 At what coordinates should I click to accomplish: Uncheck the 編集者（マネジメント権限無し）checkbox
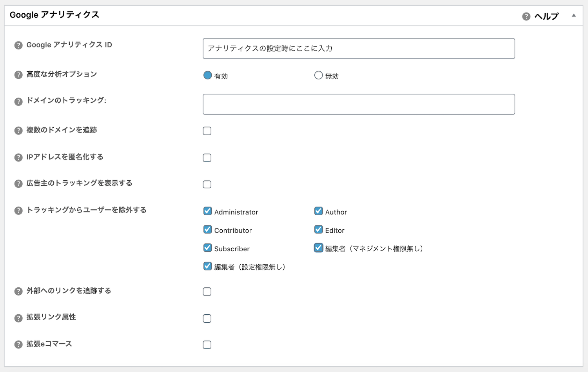(318, 248)
